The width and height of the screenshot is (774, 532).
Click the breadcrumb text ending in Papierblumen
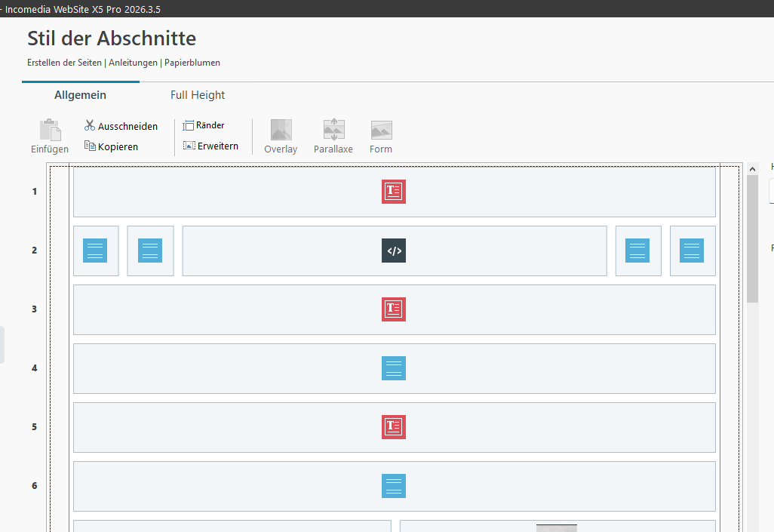[124, 63]
